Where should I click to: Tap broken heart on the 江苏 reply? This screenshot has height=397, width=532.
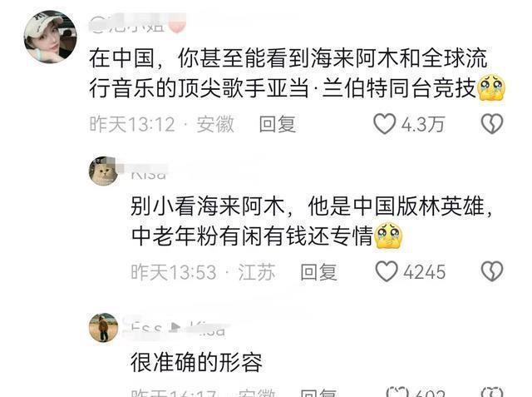492,271
